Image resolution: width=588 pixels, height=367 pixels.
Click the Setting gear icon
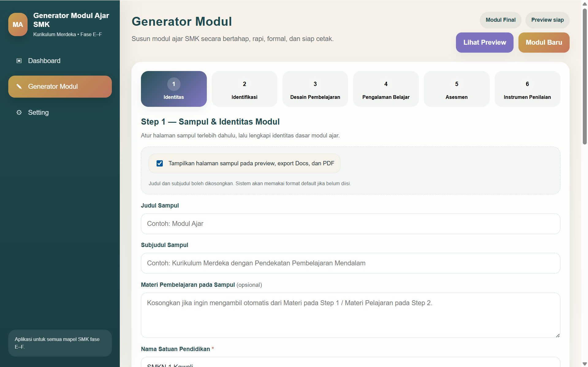(x=19, y=112)
